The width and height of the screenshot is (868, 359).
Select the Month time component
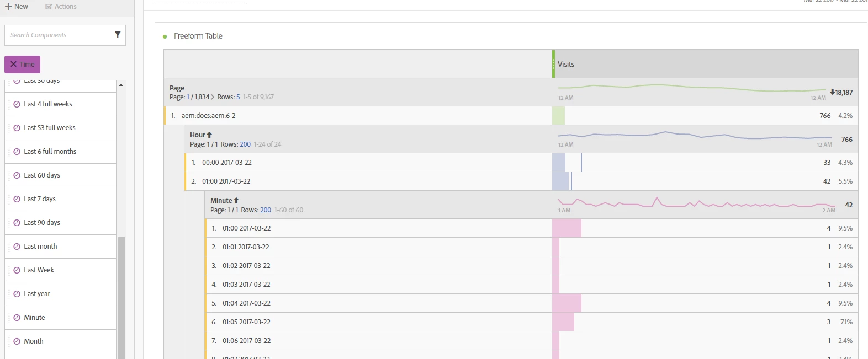tap(61, 341)
